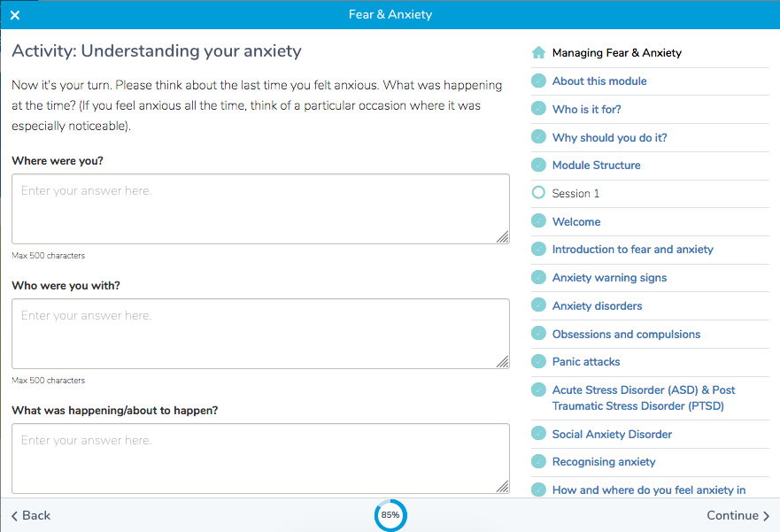780x532 pixels.
Task: Go to 'Introduction to fear and anxiety'
Action: [632, 250]
